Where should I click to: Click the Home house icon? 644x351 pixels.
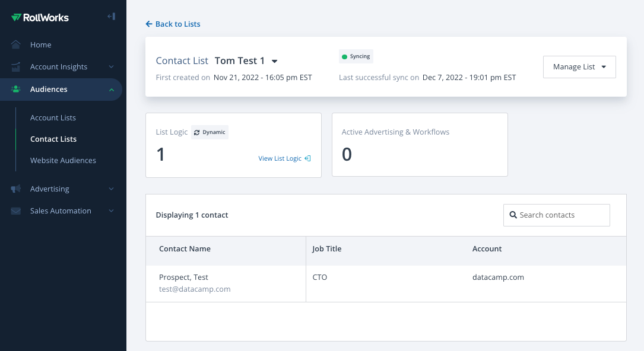coord(15,44)
